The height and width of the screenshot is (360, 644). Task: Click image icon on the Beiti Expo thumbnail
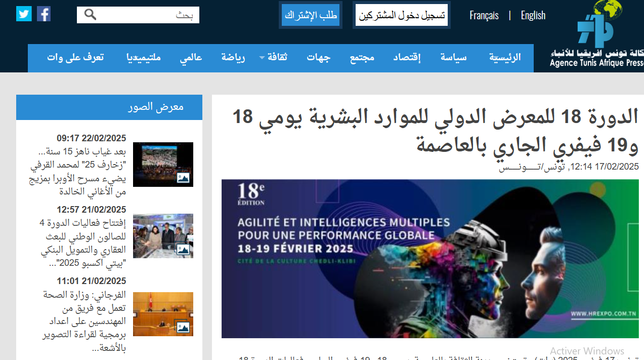[183, 249]
